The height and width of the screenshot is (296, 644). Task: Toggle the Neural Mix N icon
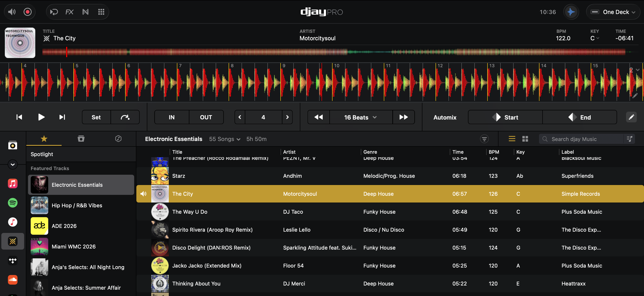coord(85,12)
